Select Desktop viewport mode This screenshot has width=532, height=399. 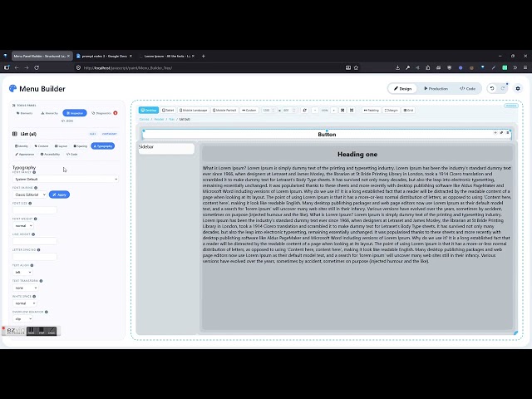click(149, 111)
